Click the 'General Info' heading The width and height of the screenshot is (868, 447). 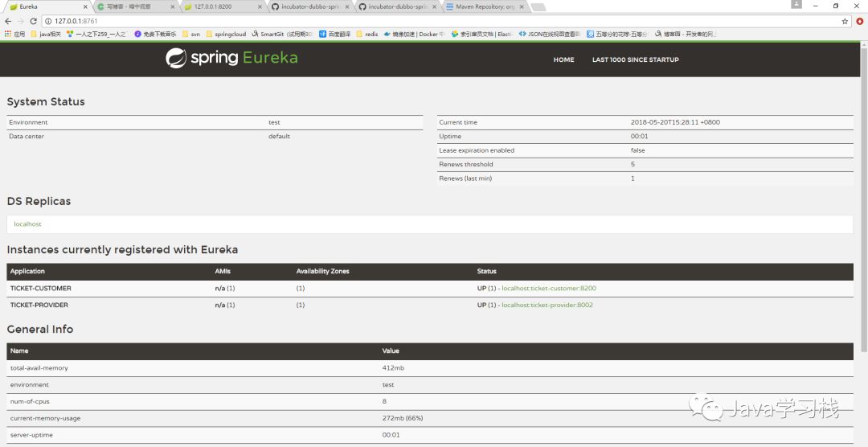point(40,329)
